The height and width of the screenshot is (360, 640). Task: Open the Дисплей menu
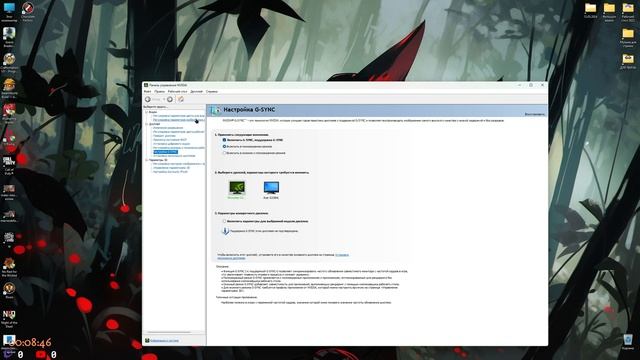[196, 91]
